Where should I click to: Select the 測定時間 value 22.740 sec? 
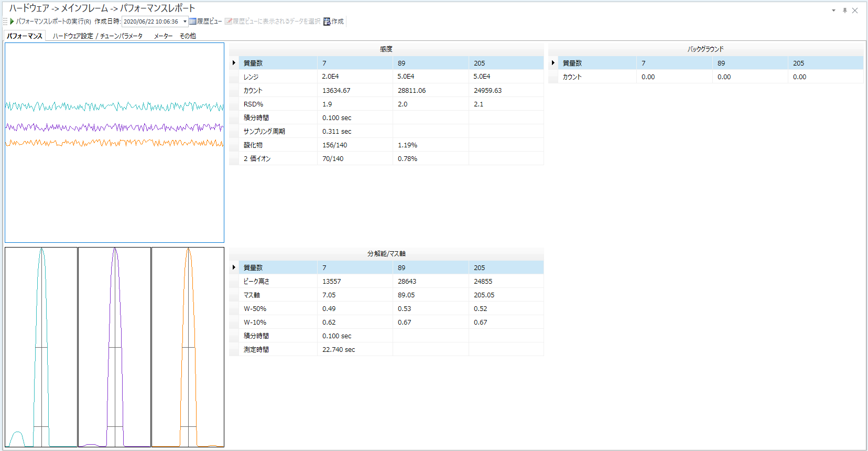coord(355,349)
